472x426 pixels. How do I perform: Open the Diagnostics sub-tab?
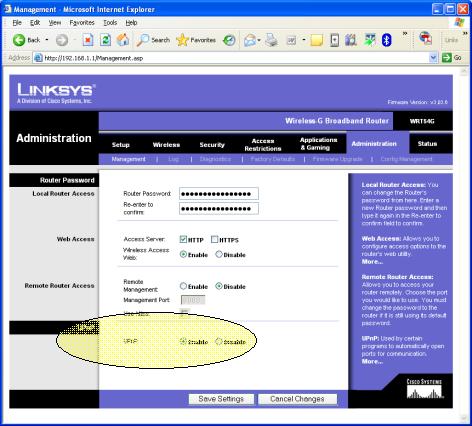pyautogui.click(x=215, y=159)
